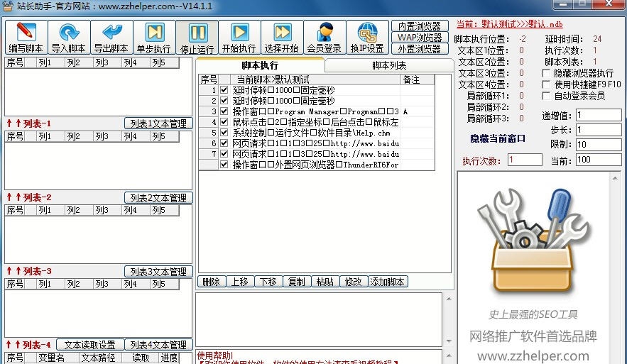This screenshot has height=364, width=627.
Task: Click the 递增值 input field
Action: (599, 116)
